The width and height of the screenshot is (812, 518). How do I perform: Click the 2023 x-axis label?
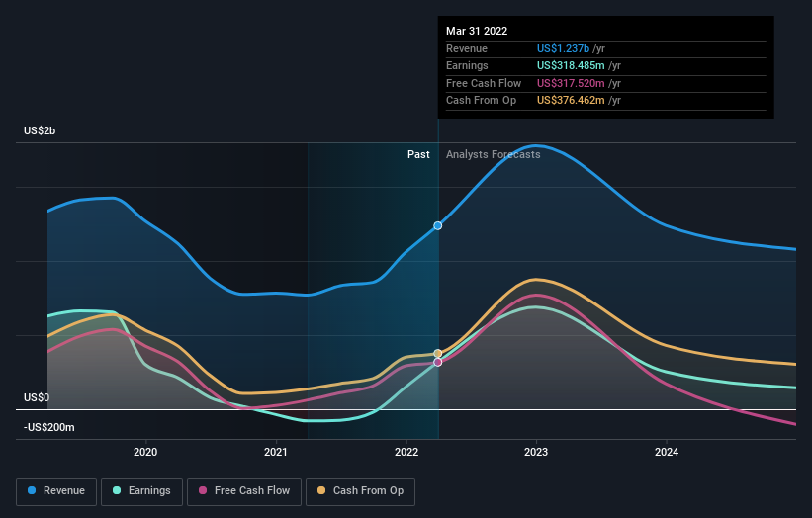(536, 452)
